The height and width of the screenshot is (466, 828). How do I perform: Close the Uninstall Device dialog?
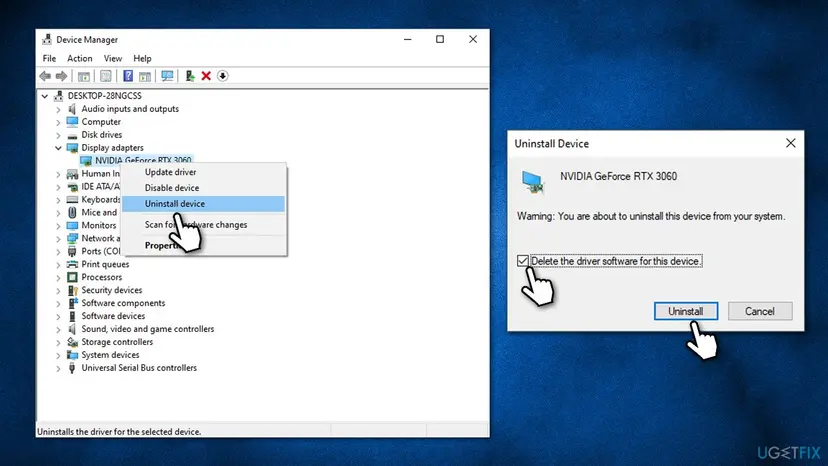tap(790, 143)
